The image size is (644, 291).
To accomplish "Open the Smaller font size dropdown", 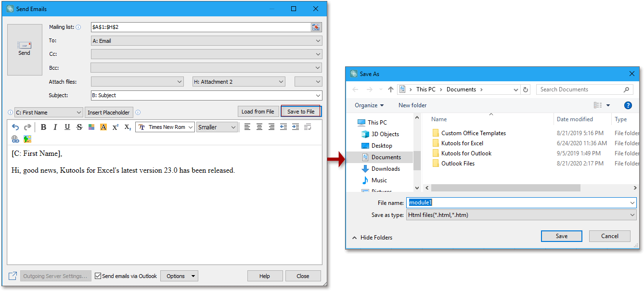I will click(217, 127).
